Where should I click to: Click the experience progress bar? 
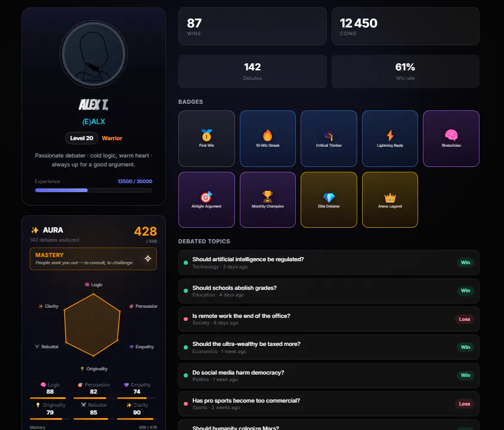pyautogui.click(x=94, y=190)
